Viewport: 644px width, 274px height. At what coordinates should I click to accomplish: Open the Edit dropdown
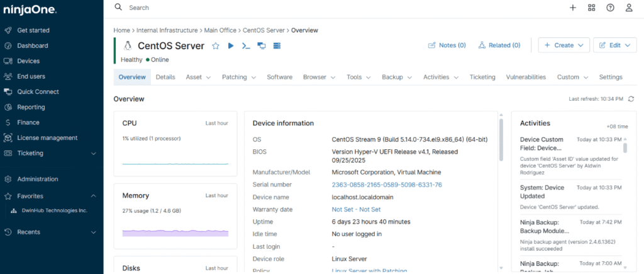tap(615, 45)
